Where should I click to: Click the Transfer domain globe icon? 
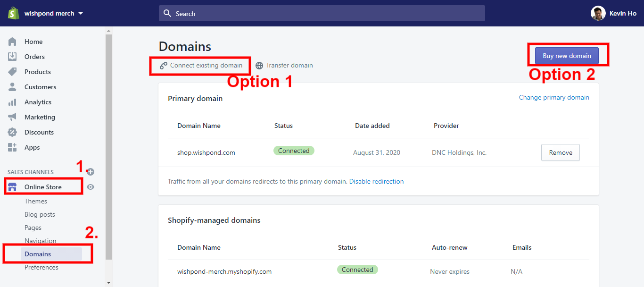(259, 66)
